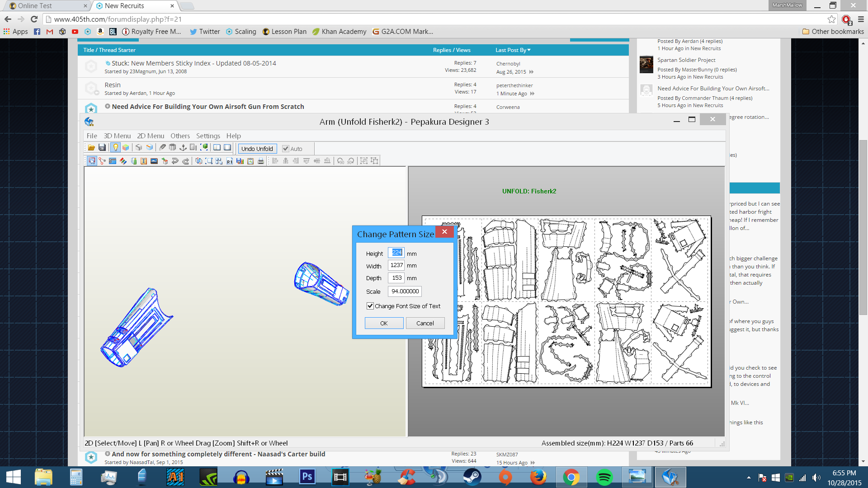This screenshot has height=488, width=868.
Task: Toggle the light bulb lighting switch icon
Action: pos(116,148)
